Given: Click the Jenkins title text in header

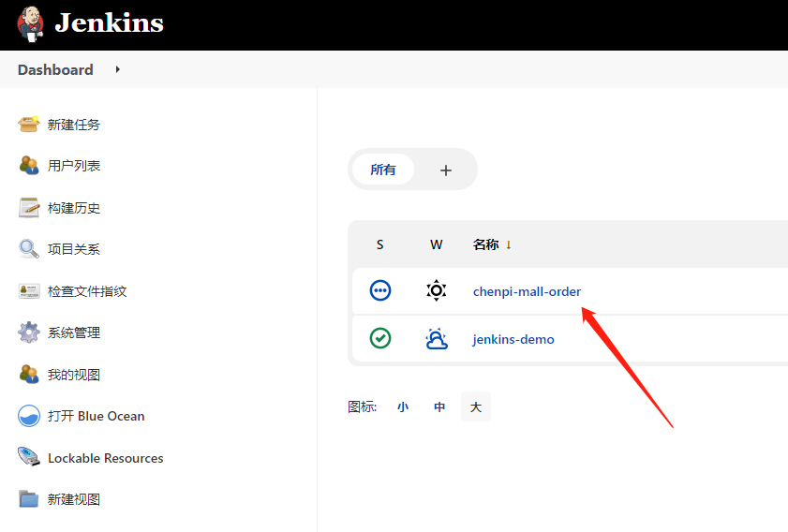Looking at the screenshot, I should click(x=109, y=23).
